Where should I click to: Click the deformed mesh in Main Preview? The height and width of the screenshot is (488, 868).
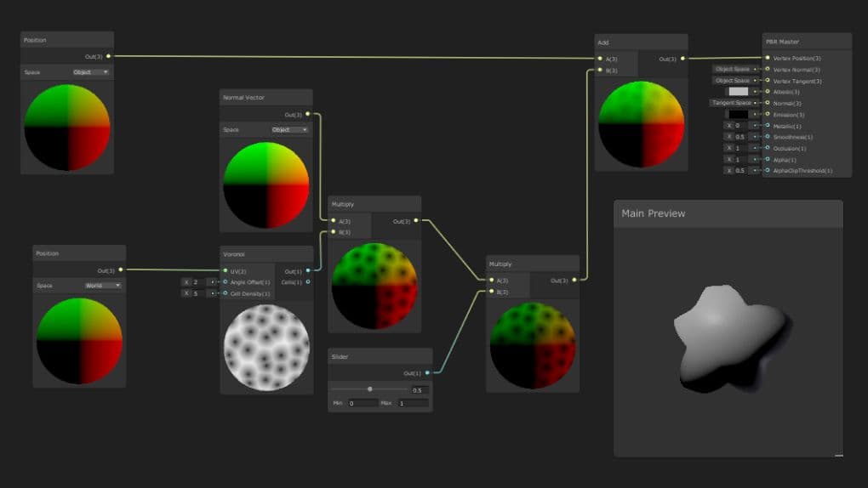click(732, 338)
